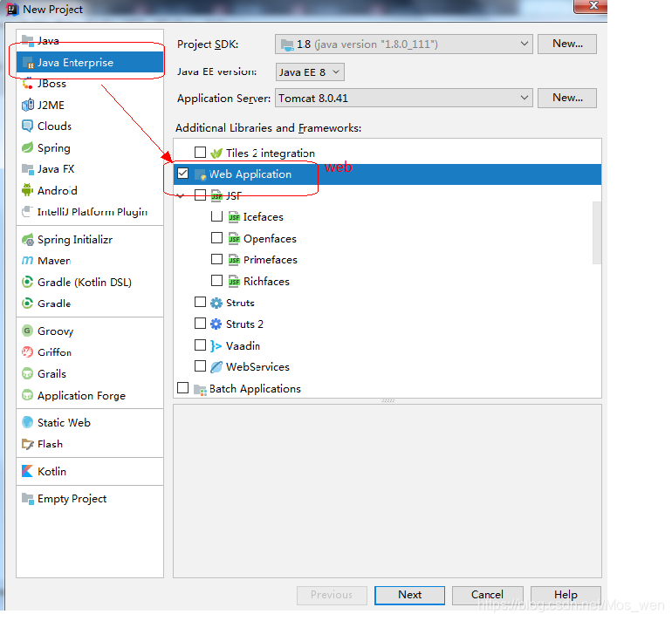Click the Struts 2 gear icon
This screenshot has width=672, height=621.
[x=216, y=324]
